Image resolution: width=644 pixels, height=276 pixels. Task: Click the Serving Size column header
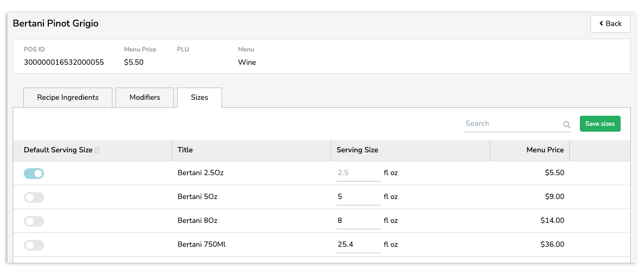click(x=357, y=150)
